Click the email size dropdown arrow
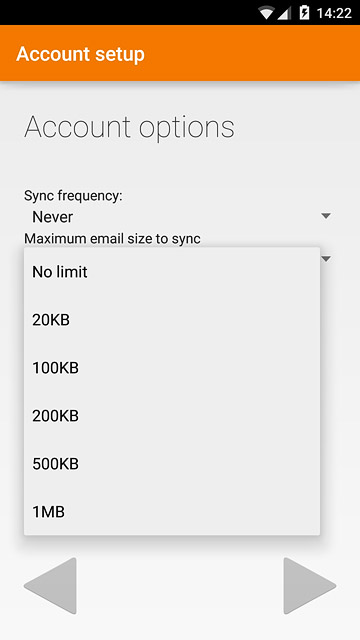 (x=326, y=259)
